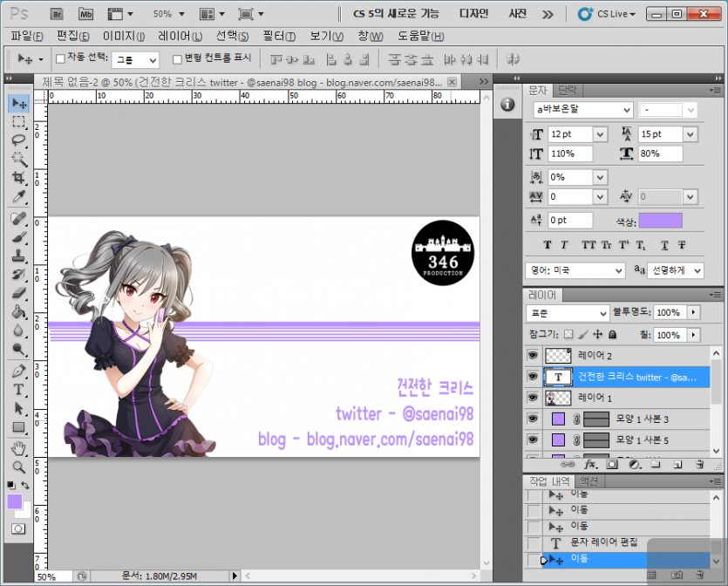Viewport: 728px width, 586px height.
Task: Hide the 레이어 2 layer
Action: click(533, 356)
